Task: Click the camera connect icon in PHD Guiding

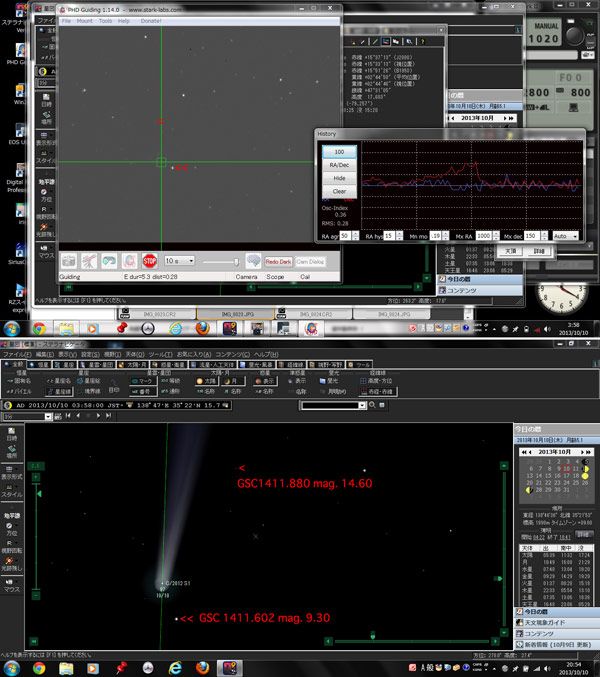Action: click(69, 261)
